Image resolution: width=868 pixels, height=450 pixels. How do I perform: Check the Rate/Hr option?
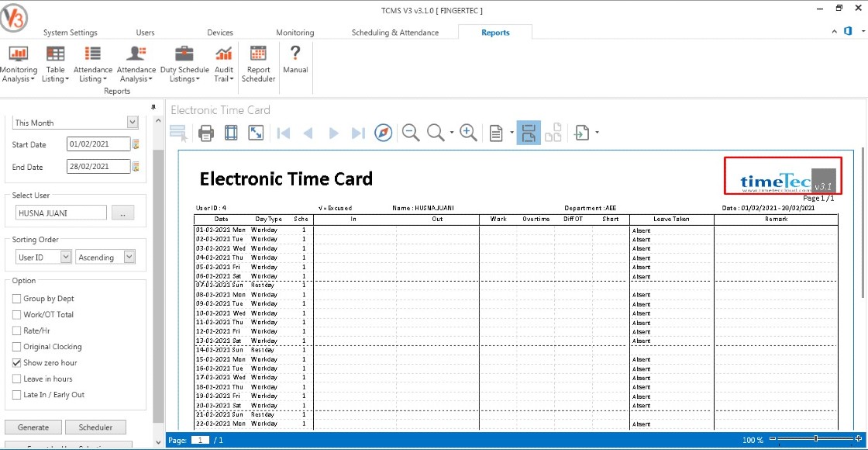pos(16,331)
